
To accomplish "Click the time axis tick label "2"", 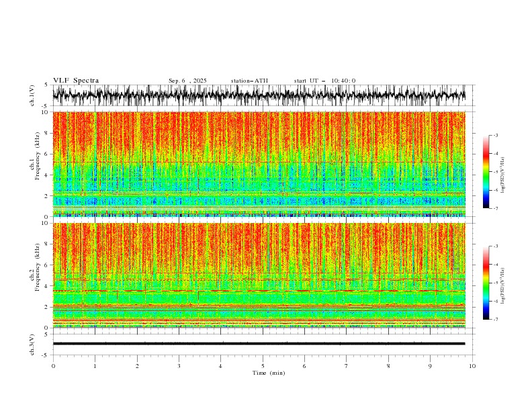I will (x=137, y=366).
